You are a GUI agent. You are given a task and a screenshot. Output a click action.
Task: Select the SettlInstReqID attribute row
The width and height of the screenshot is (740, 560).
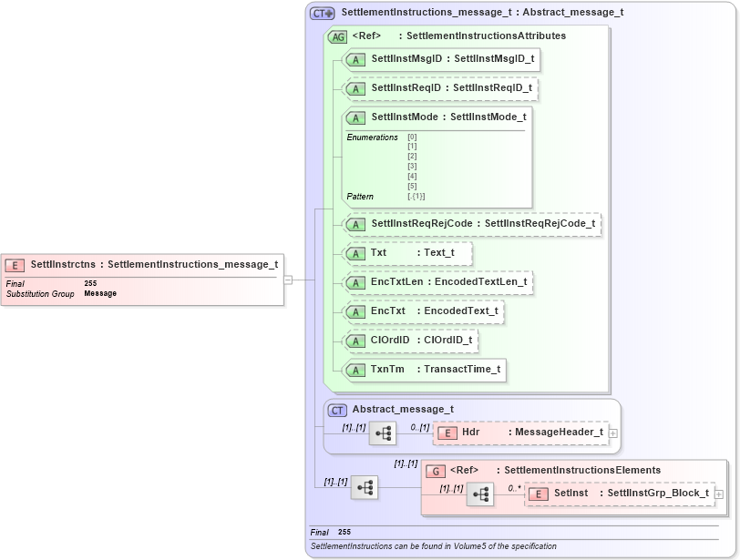428,88
